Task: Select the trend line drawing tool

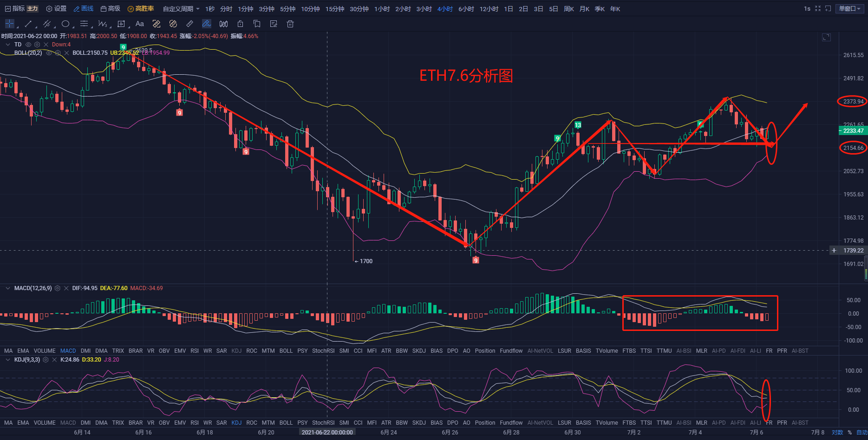Action: coord(28,24)
